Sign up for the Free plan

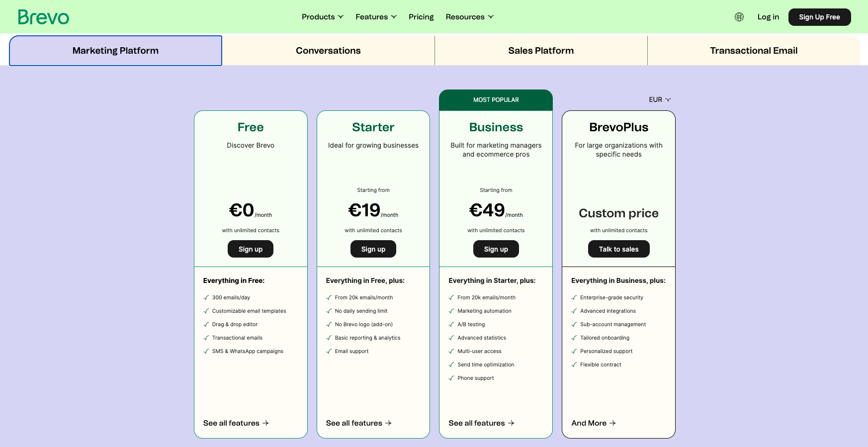click(x=251, y=249)
